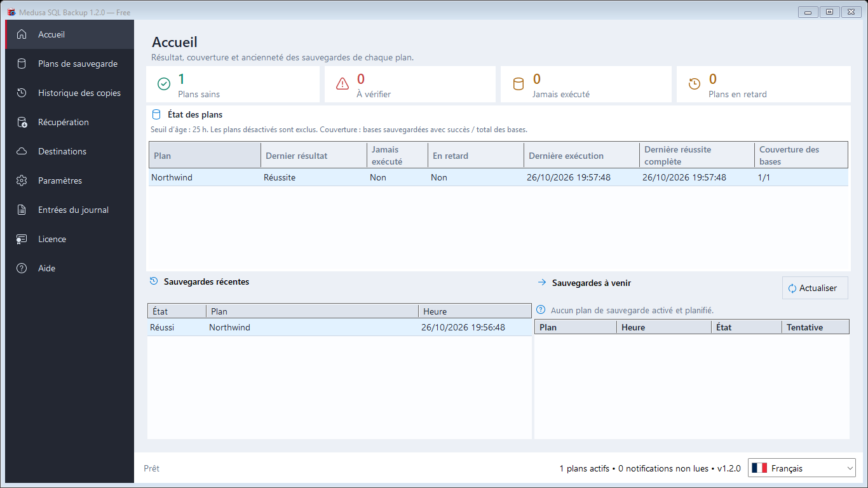Click the document icon beside Entrées du journal
The width and height of the screenshot is (868, 488).
tap(22, 210)
